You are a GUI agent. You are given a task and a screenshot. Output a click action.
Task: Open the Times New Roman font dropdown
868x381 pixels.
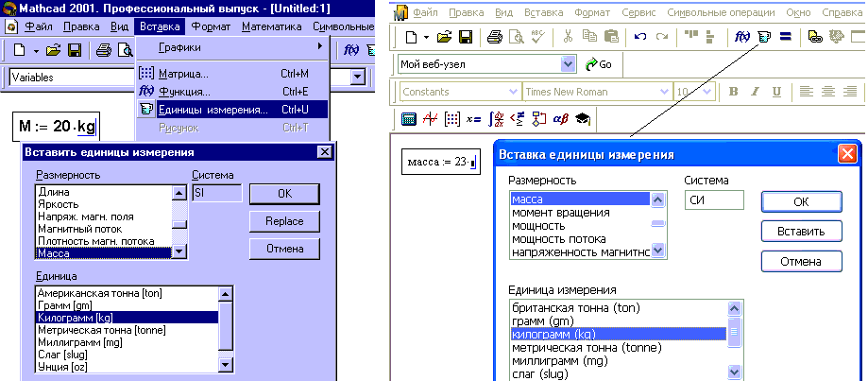[664, 92]
